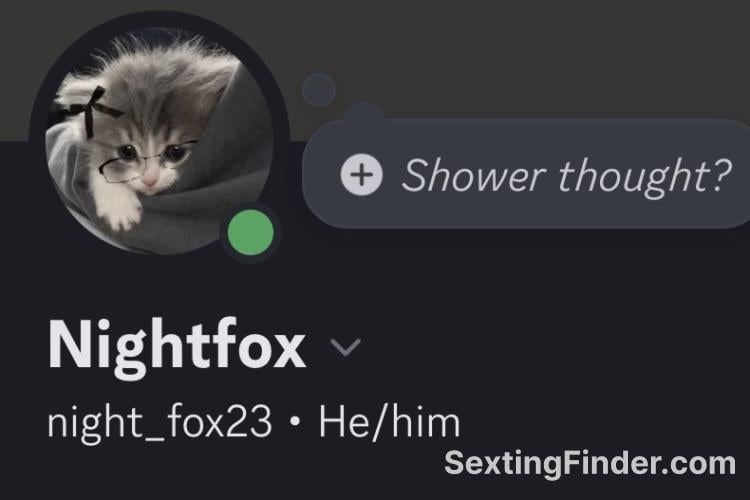750x500 pixels.
Task: Open the SextingFinder.com watermark link
Action: [590, 464]
